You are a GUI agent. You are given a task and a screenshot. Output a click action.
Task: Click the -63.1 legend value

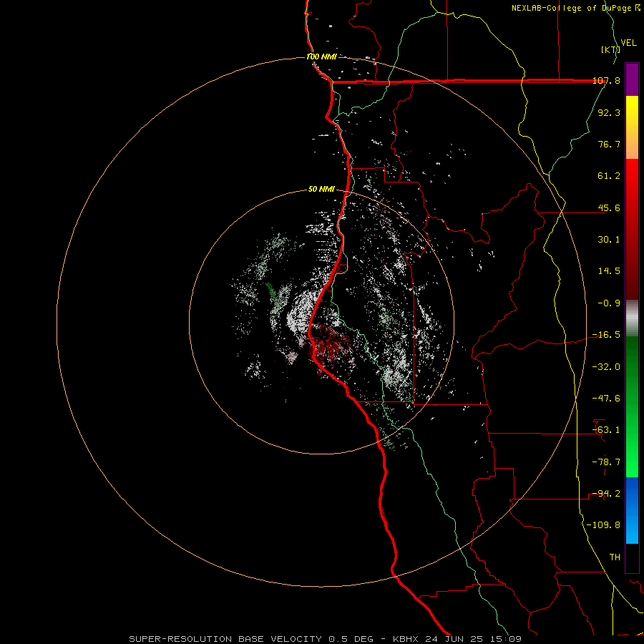pyautogui.click(x=606, y=430)
